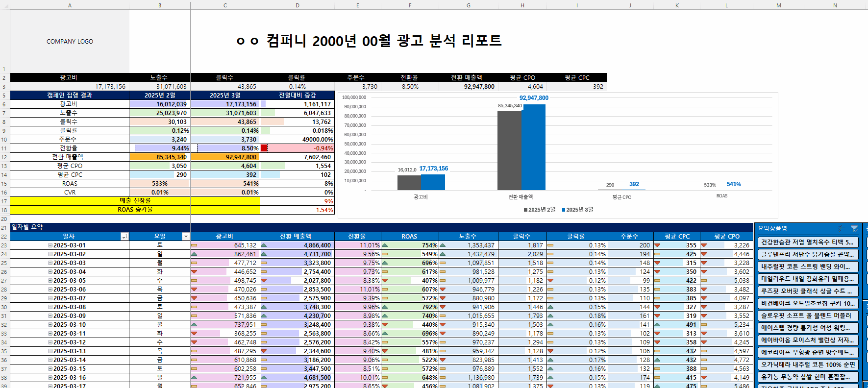This screenshot has height=388, width=868.
Task: Choose 슬로우핏 소프트 울 블렌드 머플러 in slicer
Action: pyautogui.click(x=808, y=315)
